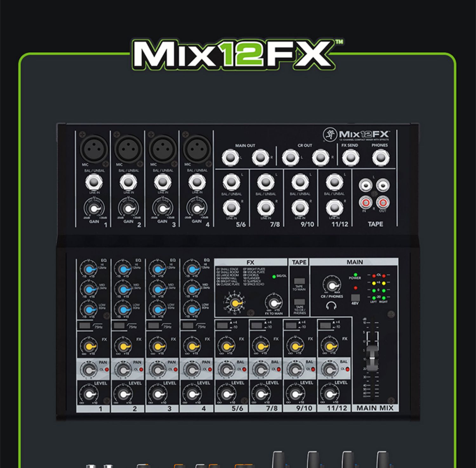
Task: Click the MAIN OUT right jack
Action: pyautogui.click(x=261, y=158)
